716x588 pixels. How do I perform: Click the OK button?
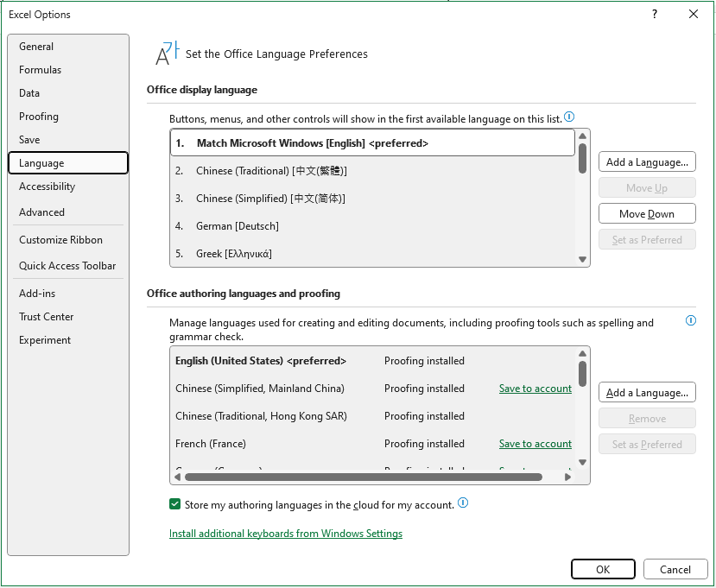pos(603,569)
